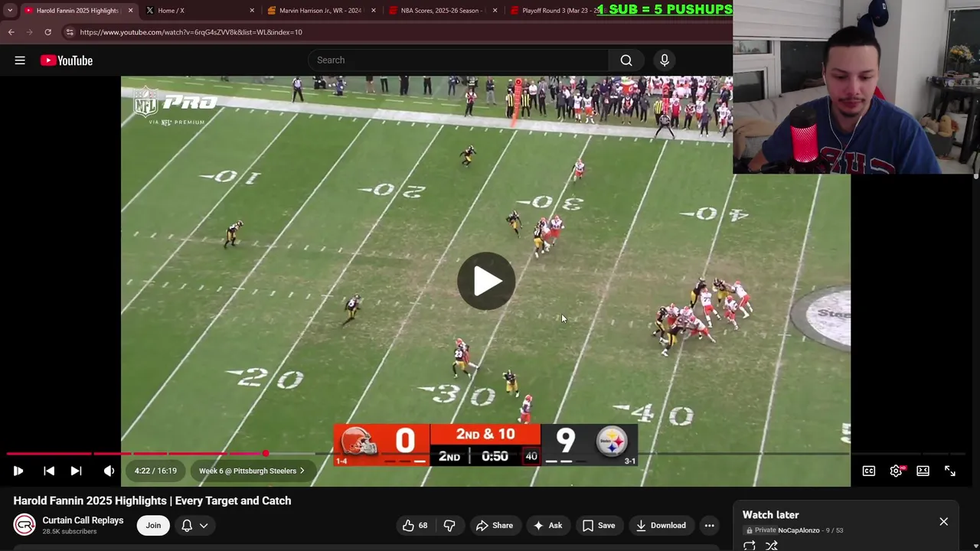Close the 'Home / X' tab

point(252,11)
